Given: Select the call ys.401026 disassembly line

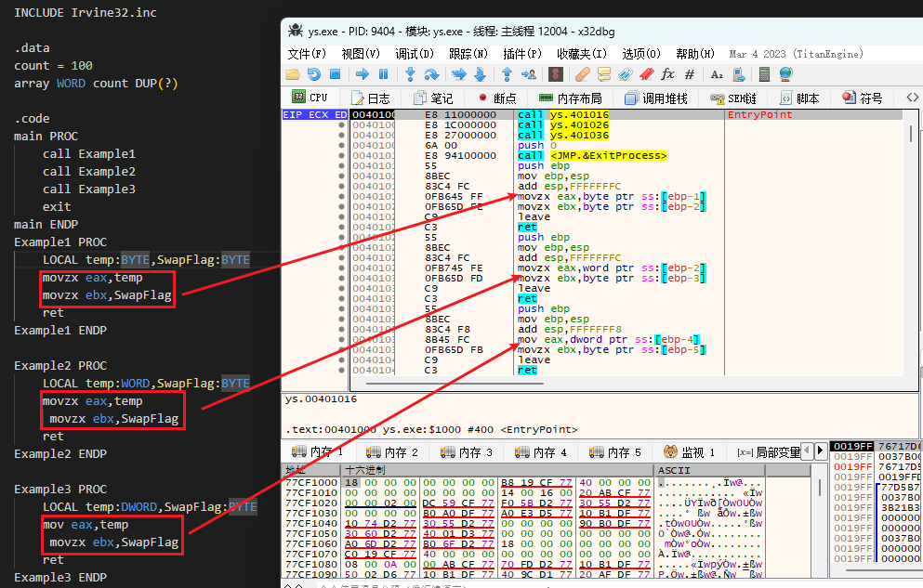Looking at the screenshot, I should [x=562, y=124].
